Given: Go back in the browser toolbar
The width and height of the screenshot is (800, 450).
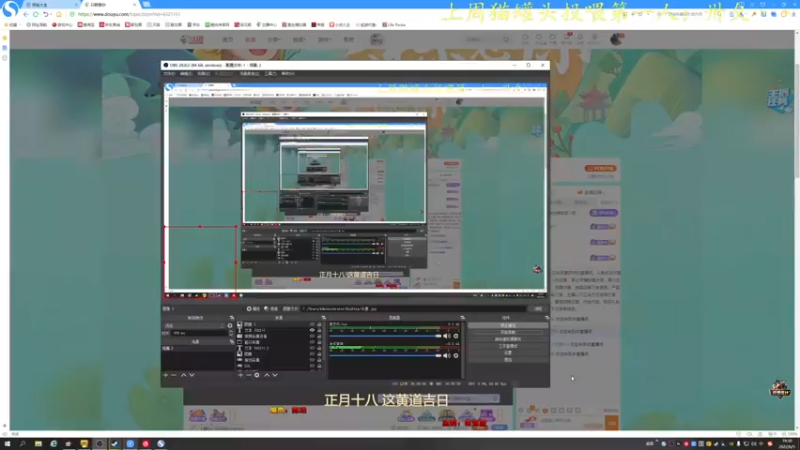Looking at the screenshot, I should pos(26,14).
